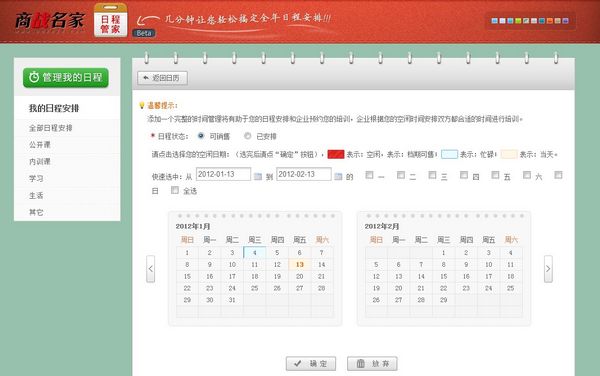Viewport: 600px width, 376px height.
Task: Confirm with the 确定 button
Action: pos(311,363)
